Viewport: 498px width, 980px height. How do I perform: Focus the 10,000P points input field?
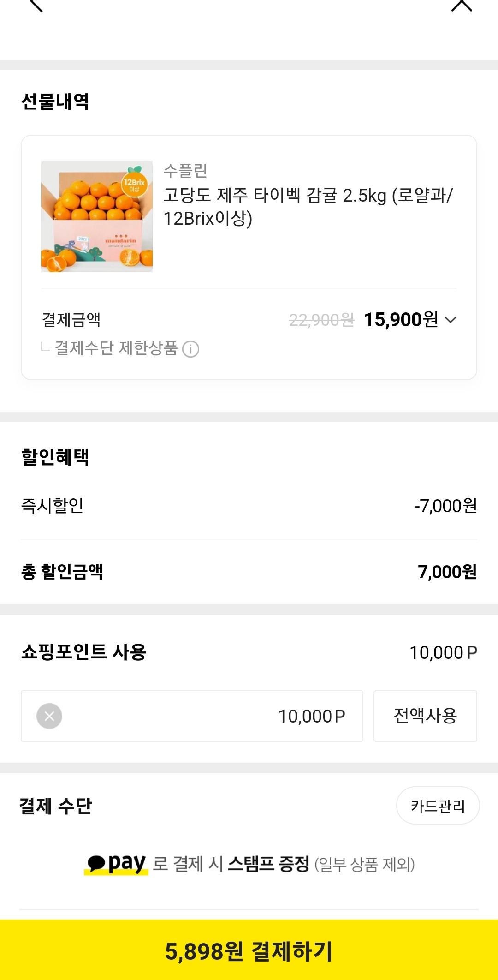pos(192,716)
